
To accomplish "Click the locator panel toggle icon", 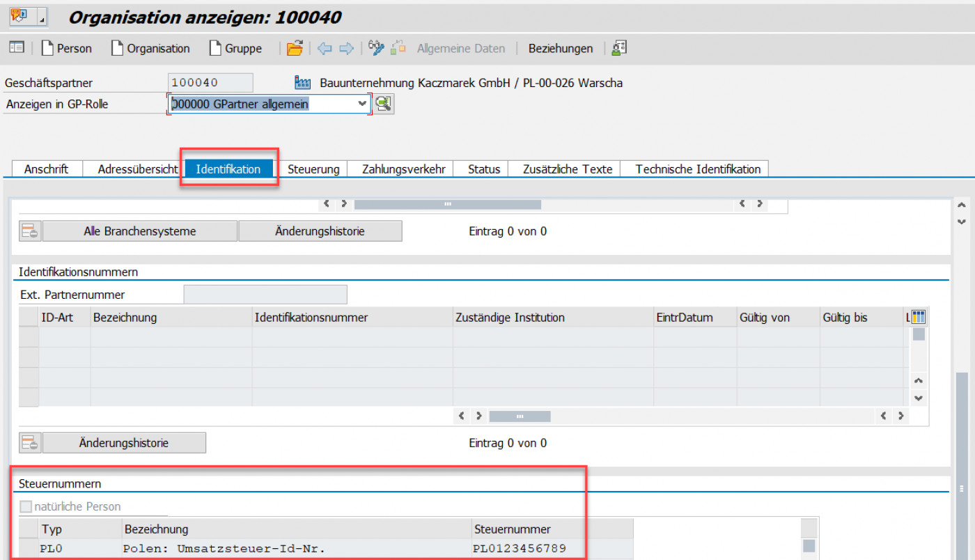I will click(16, 48).
